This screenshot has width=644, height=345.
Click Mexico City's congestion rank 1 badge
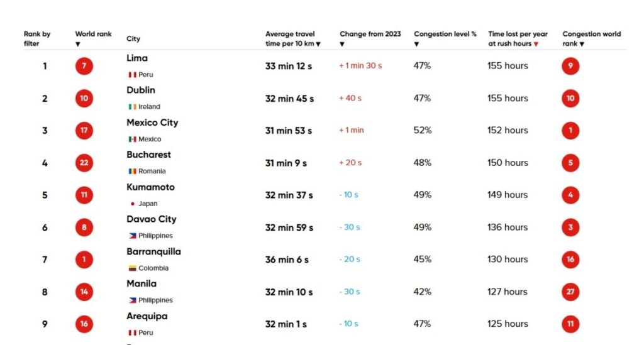pyautogui.click(x=570, y=131)
